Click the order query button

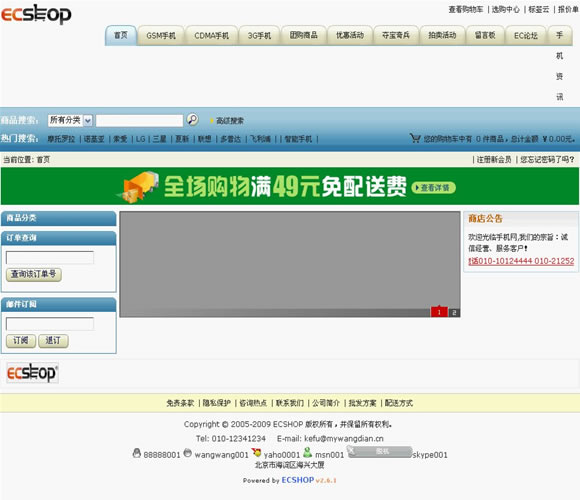34,274
